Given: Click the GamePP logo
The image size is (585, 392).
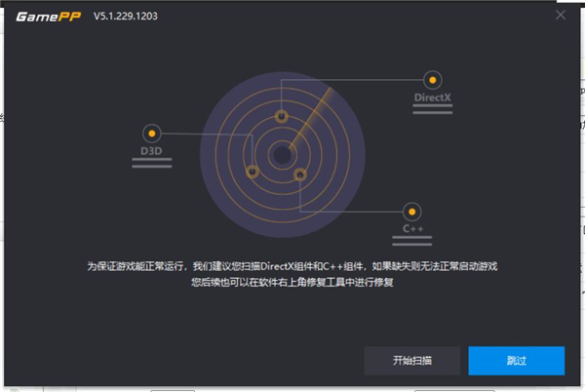Looking at the screenshot, I should point(46,17).
